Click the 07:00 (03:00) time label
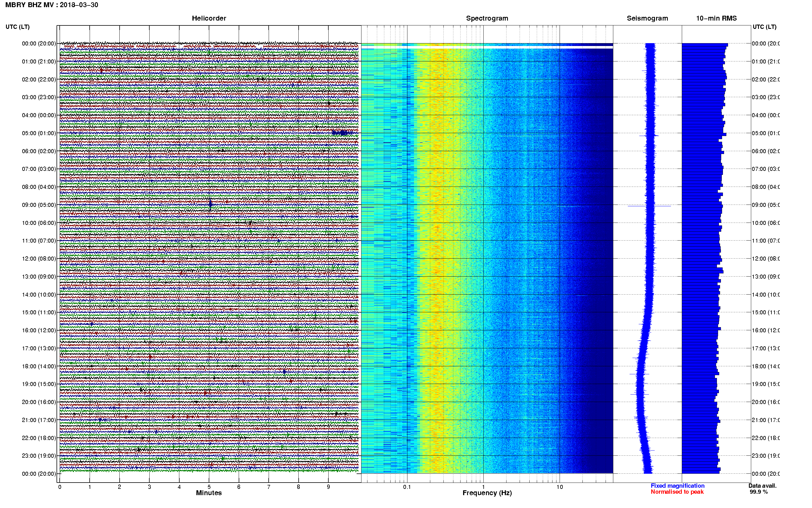 tap(39, 169)
